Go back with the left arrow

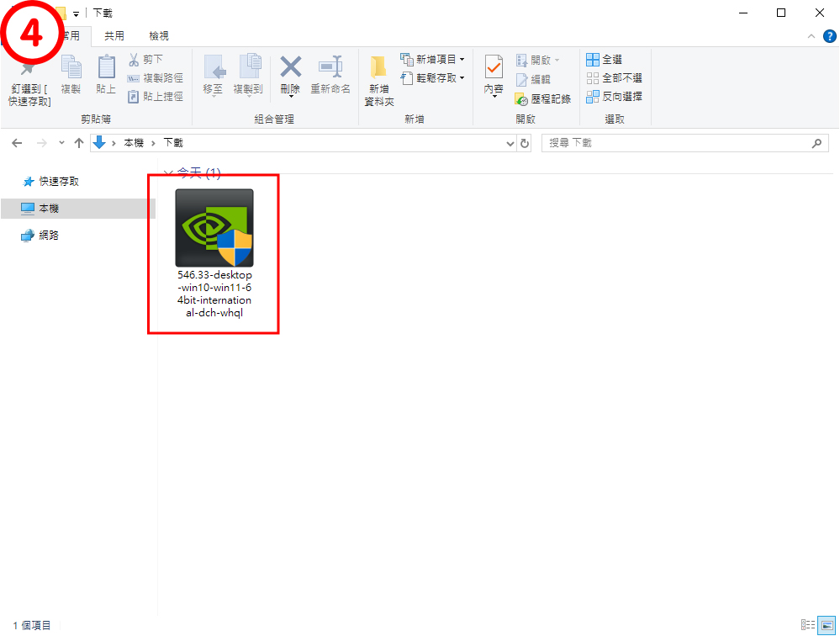(17, 143)
